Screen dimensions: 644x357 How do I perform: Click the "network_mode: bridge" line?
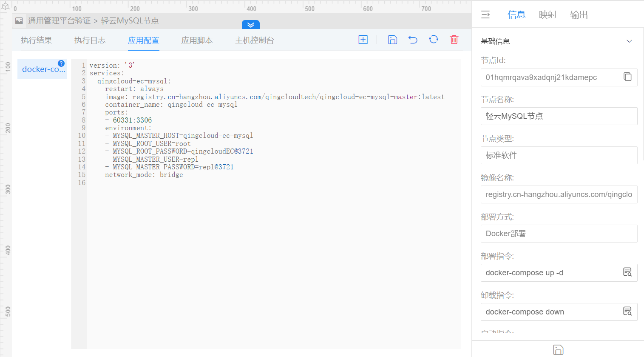(x=144, y=174)
